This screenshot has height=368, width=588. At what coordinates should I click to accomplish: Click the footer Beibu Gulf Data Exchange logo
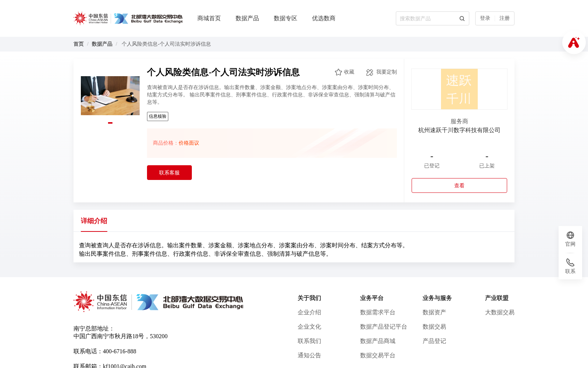click(190, 302)
